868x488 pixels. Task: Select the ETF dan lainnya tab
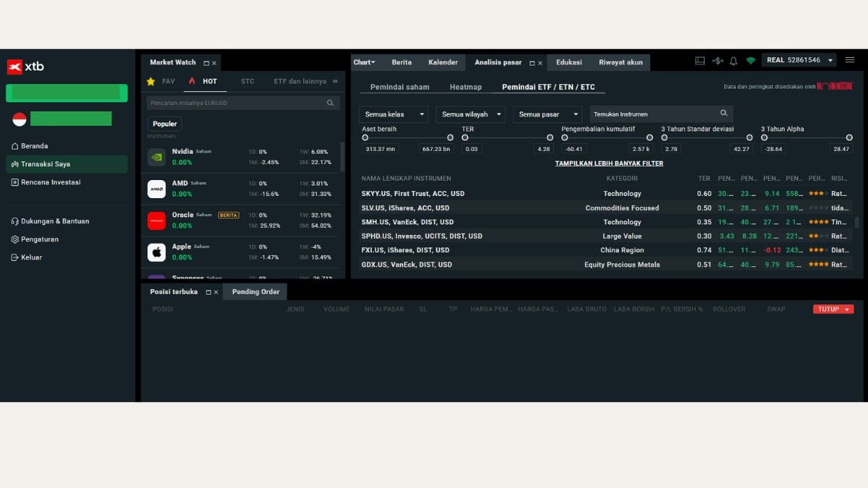[x=300, y=82]
